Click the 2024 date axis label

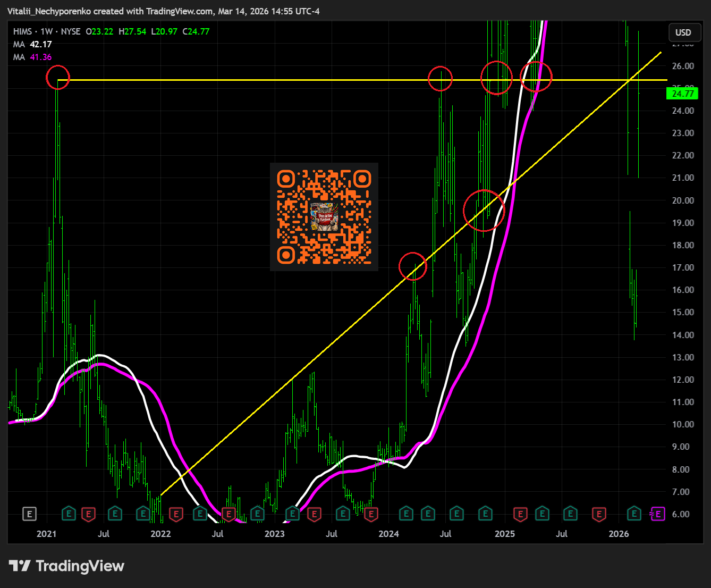[389, 533]
